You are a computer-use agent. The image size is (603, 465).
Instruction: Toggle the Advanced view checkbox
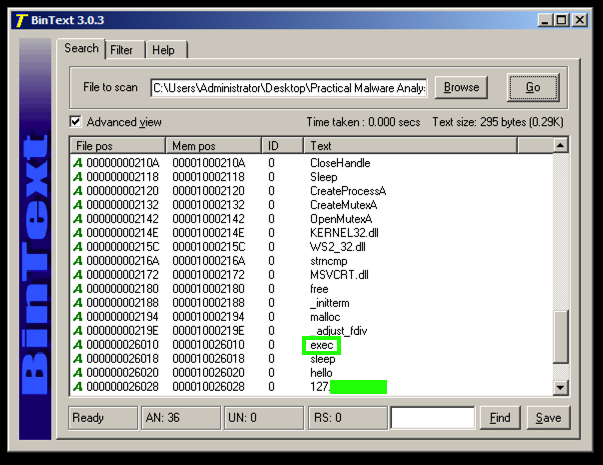(x=75, y=122)
